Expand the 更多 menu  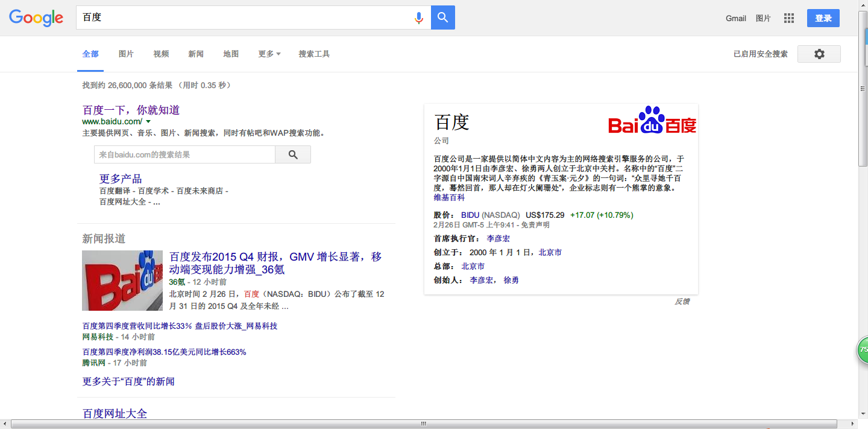coord(269,54)
